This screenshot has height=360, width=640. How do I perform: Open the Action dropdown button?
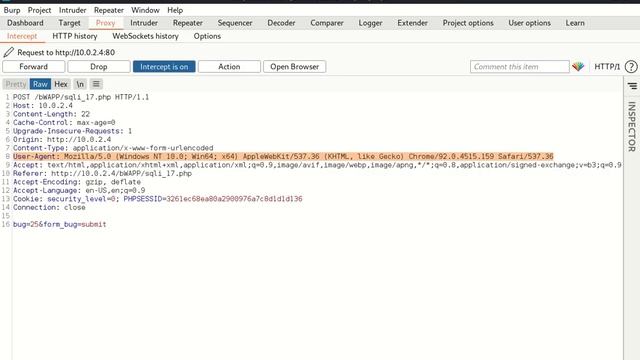point(229,67)
